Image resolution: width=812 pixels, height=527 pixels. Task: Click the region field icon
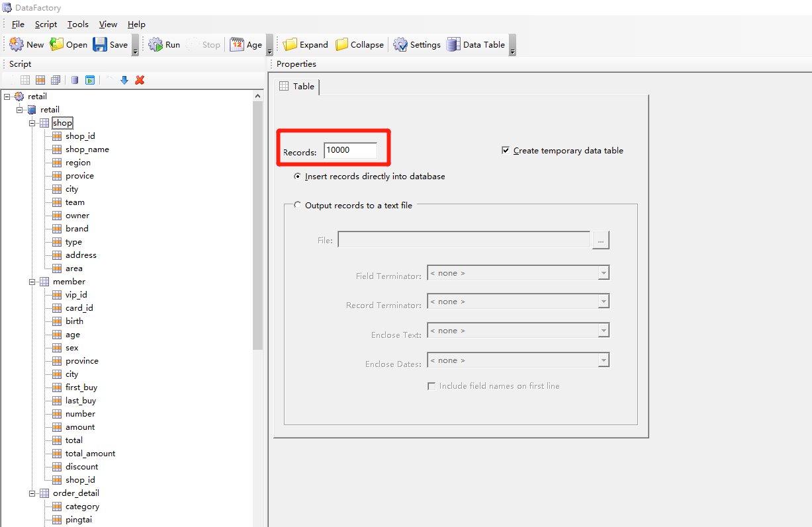click(57, 163)
